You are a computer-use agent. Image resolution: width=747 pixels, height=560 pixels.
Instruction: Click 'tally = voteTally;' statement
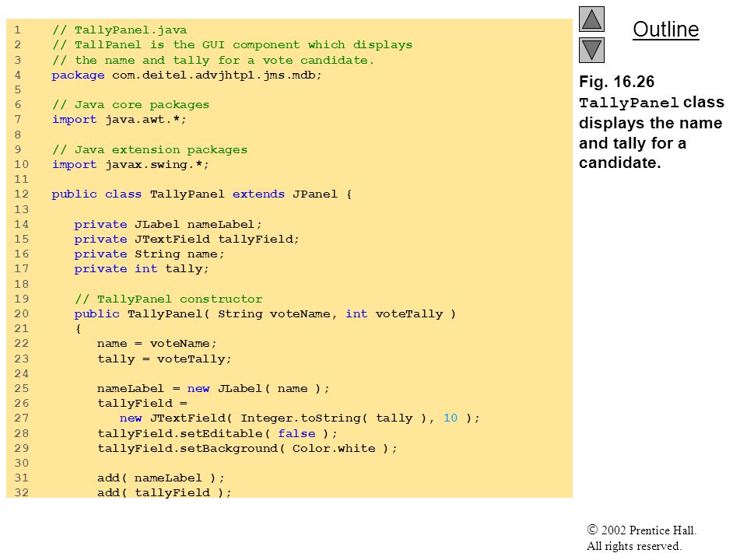coord(164,359)
